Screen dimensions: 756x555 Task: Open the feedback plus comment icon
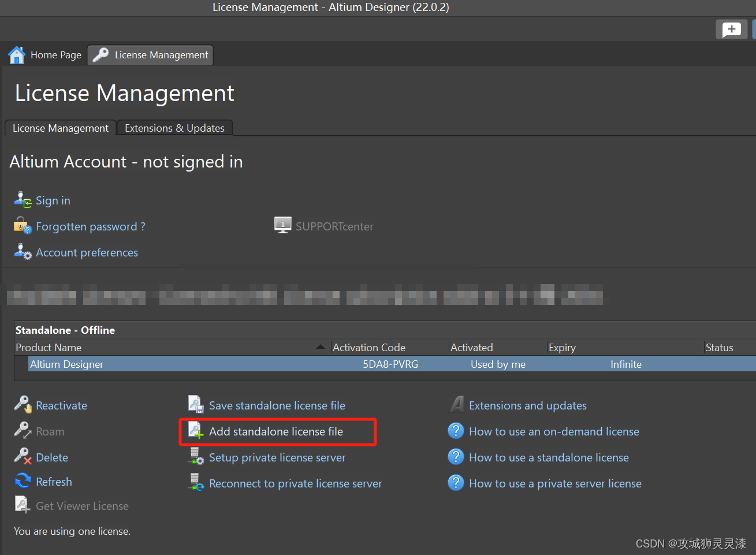click(x=731, y=29)
